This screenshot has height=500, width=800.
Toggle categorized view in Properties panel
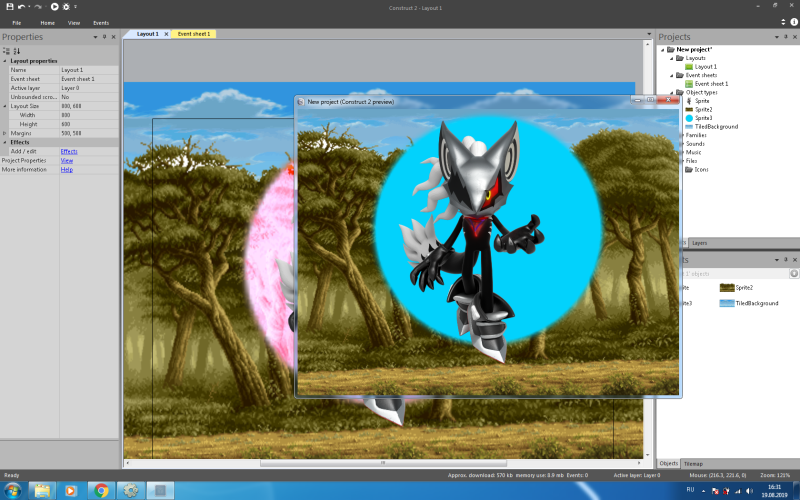coord(6,51)
